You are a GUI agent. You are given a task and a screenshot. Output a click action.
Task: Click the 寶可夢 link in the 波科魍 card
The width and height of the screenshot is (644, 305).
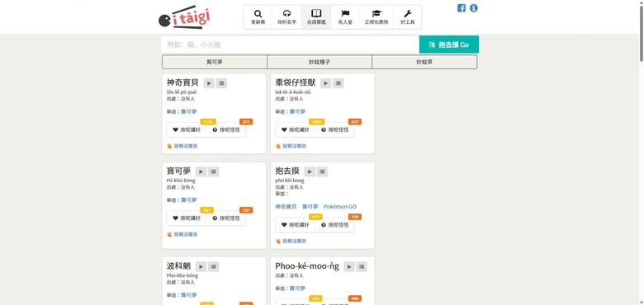coord(189,295)
